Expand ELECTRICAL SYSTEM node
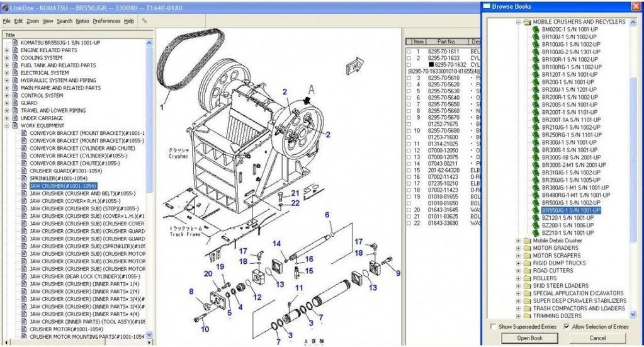 (x=6, y=72)
